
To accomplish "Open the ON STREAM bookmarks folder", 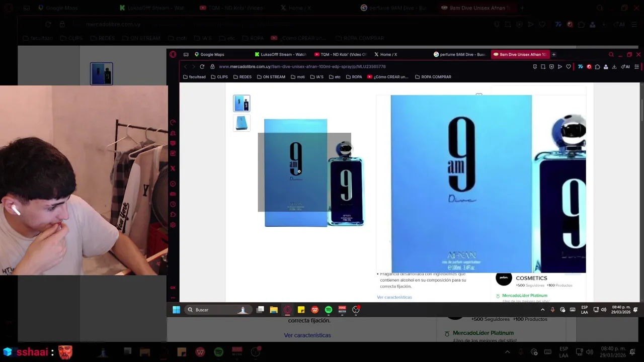I will tap(271, 77).
